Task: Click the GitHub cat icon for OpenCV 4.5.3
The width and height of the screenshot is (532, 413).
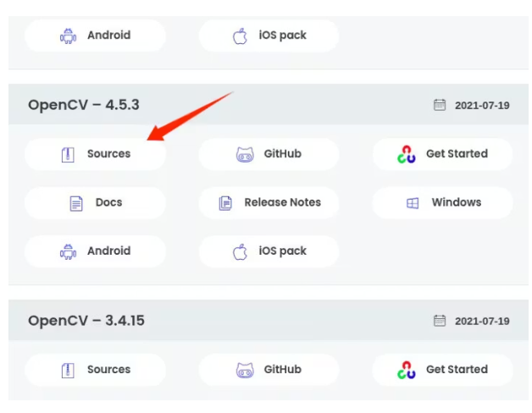Action: (x=245, y=155)
